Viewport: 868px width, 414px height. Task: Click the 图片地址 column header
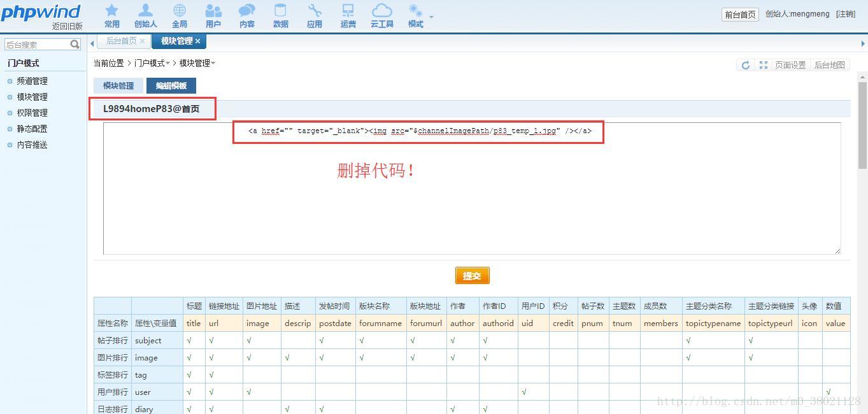pos(262,306)
